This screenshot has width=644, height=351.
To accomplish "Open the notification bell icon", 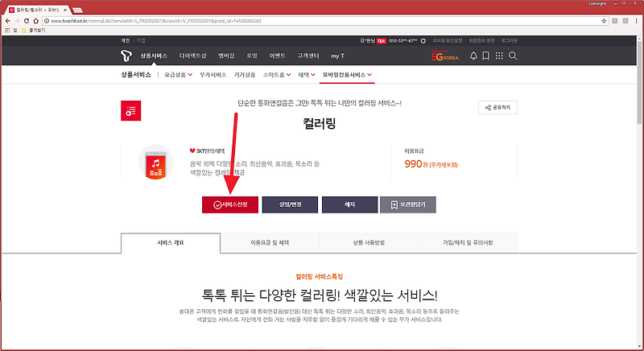I will (473, 56).
